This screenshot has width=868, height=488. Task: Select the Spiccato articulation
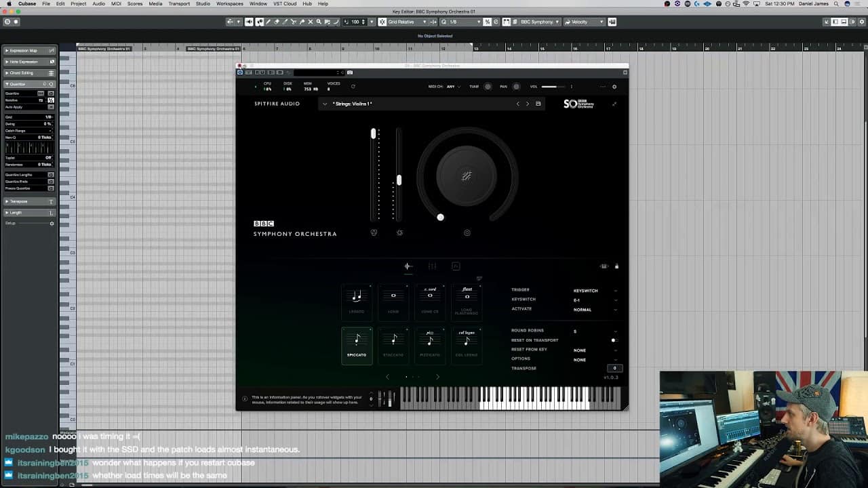coord(357,346)
